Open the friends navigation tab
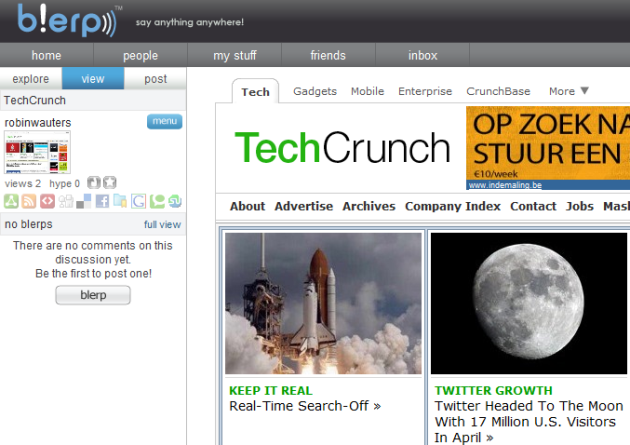This screenshot has height=445, width=630. 328,55
